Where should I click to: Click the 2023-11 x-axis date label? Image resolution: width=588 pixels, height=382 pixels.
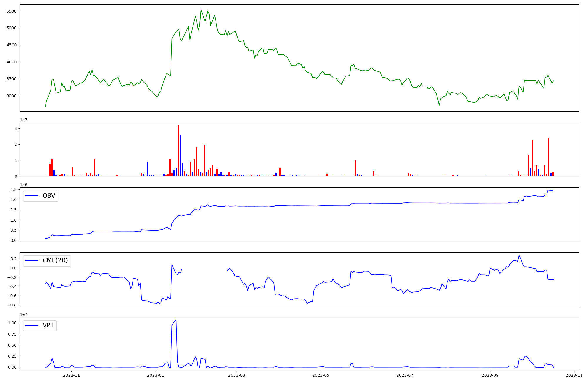tap(574, 375)
